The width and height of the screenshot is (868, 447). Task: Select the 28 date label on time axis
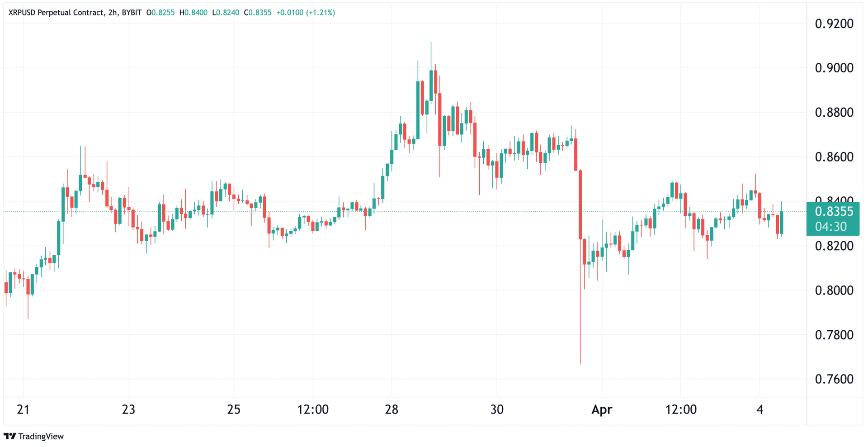(x=392, y=410)
